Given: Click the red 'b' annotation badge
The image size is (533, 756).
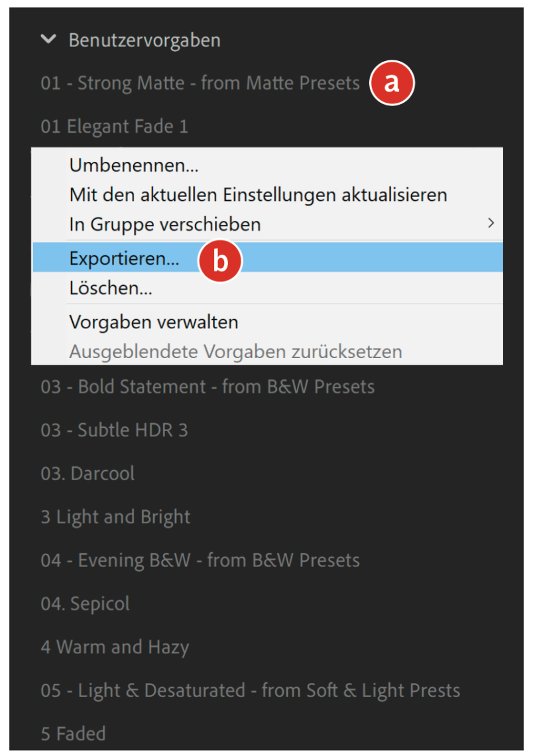Looking at the screenshot, I should pyautogui.click(x=221, y=261).
